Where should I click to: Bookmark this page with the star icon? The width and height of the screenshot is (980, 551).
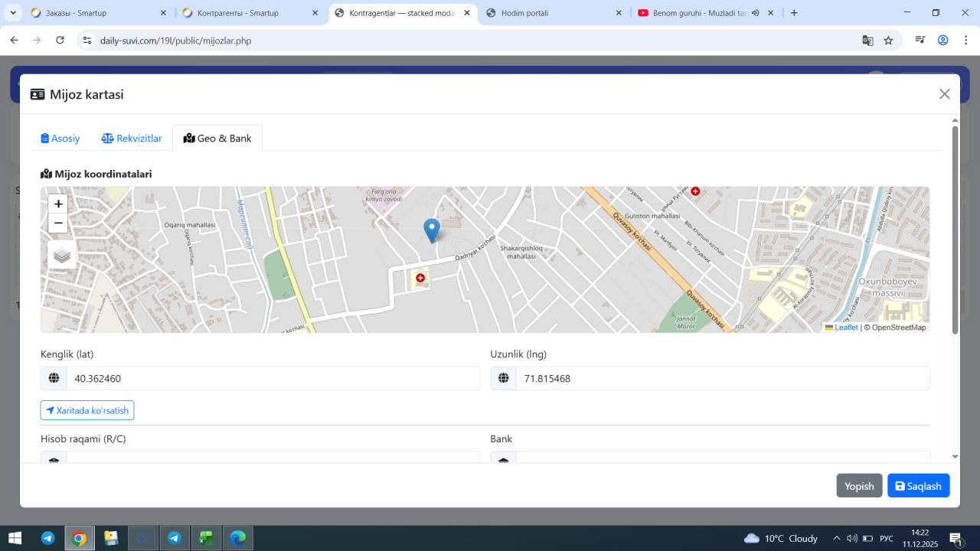point(888,41)
